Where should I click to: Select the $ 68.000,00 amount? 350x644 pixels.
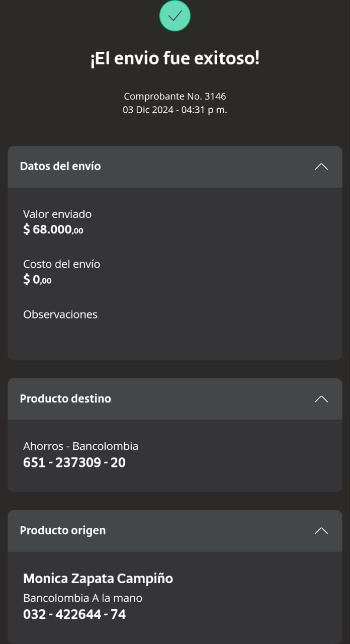click(x=53, y=230)
